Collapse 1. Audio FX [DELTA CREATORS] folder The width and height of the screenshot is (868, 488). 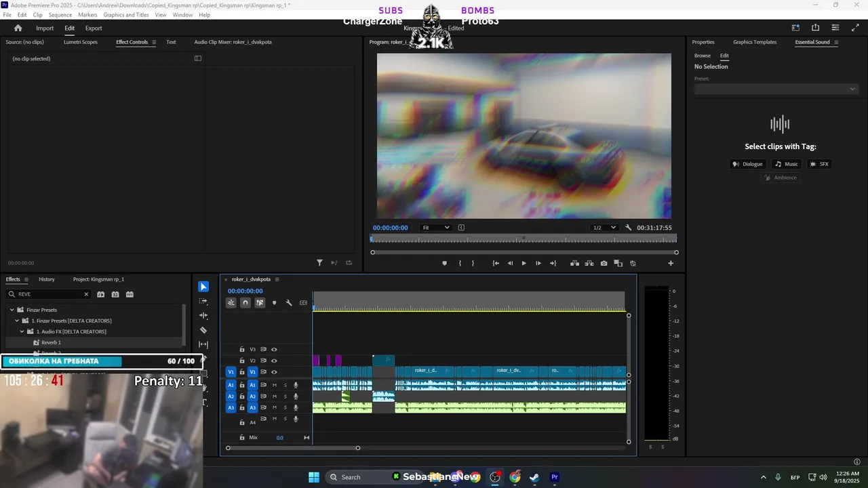click(22, 331)
